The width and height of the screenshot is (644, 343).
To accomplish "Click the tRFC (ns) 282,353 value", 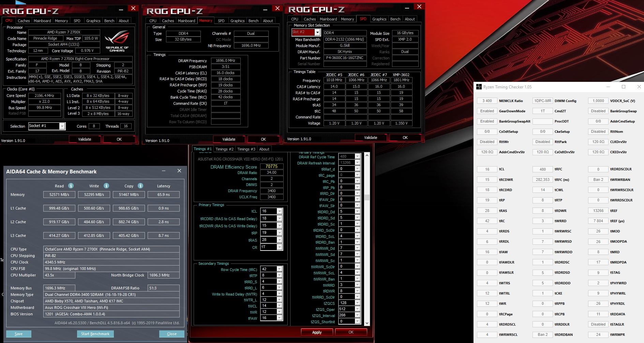I will 543,180.
